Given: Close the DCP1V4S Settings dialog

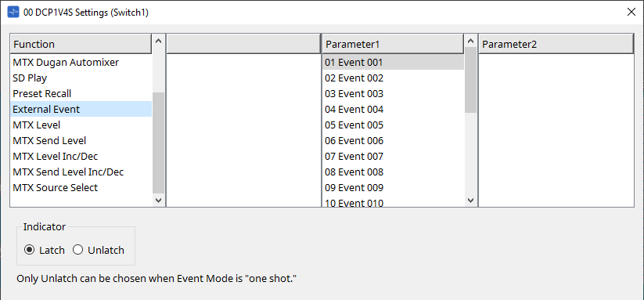Looking at the screenshot, I should click(x=631, y=12).
